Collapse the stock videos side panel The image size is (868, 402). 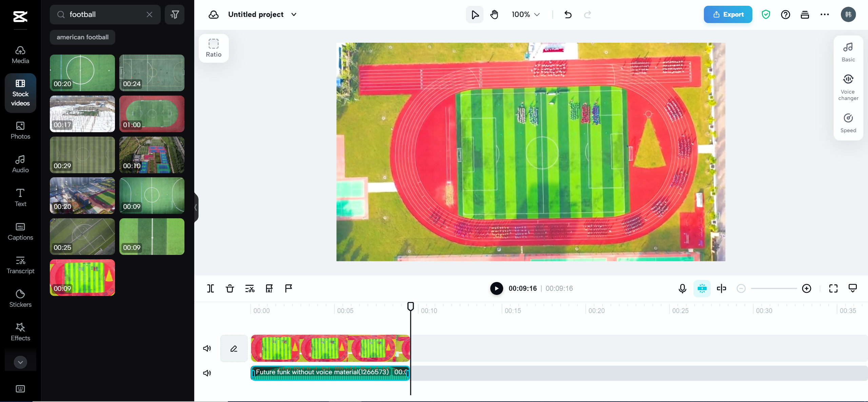pyautogui.click(x=196, y=208)
